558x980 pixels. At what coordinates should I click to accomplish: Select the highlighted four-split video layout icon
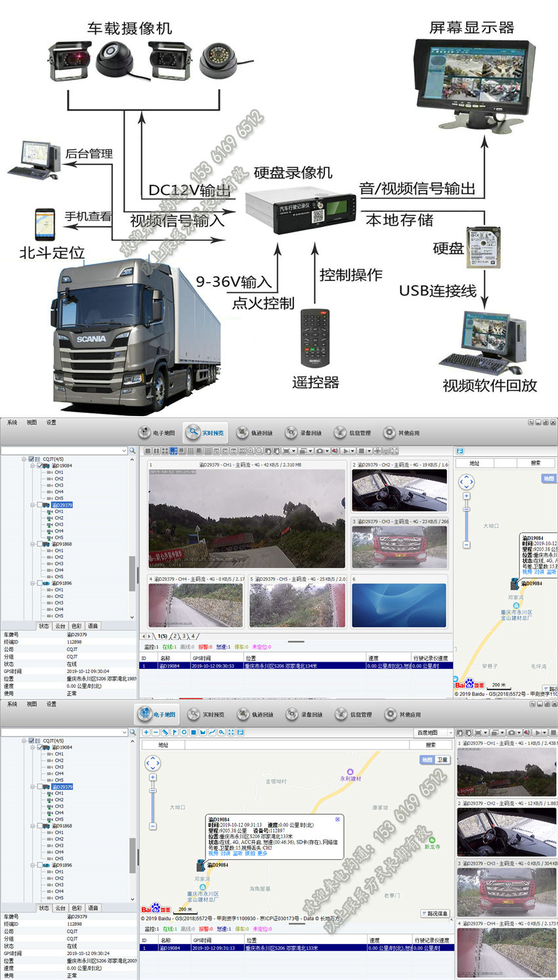point(174,451)
